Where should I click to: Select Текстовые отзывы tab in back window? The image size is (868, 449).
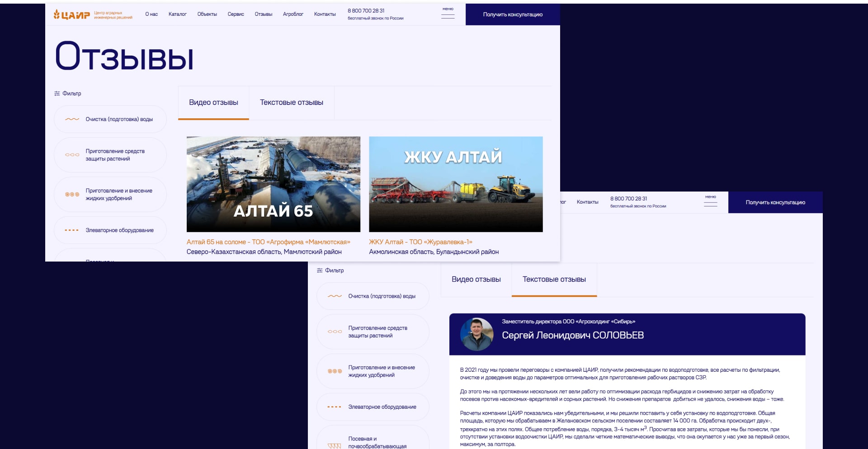pos(554,280)
